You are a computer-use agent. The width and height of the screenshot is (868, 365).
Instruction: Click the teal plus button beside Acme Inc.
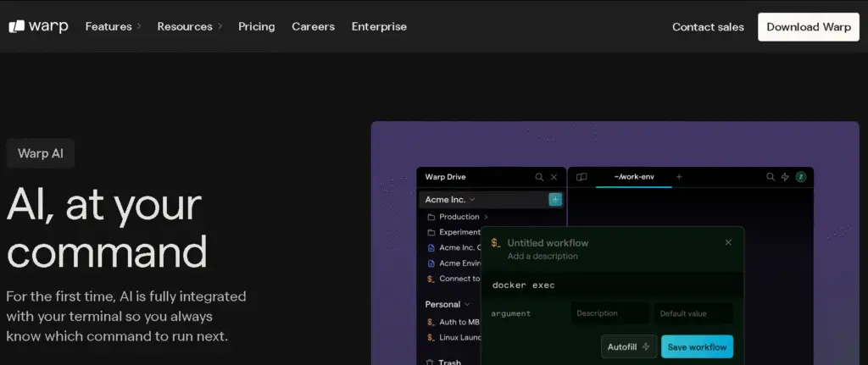(x=555, y=200)
